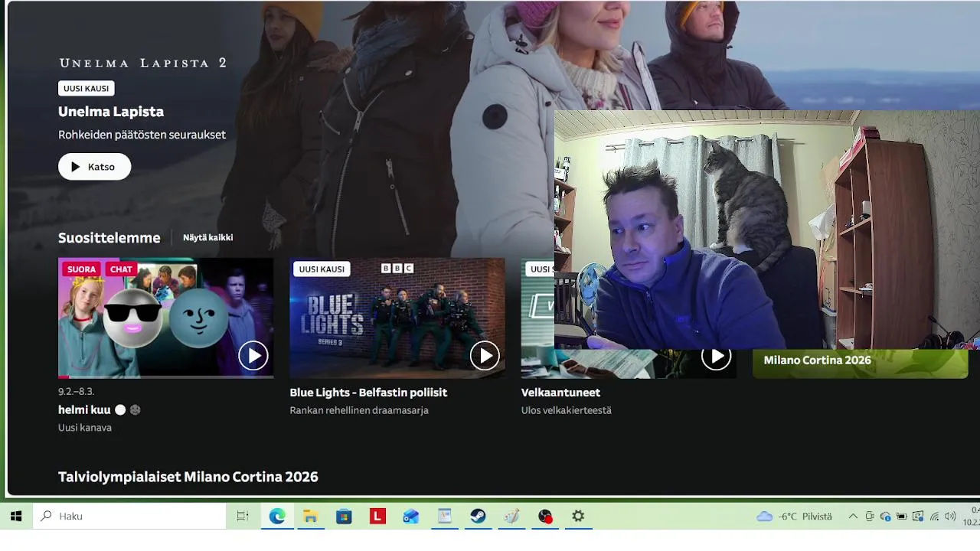
Task: Open Windows Settings gear in the taskbar
Action: click(578, 517)
